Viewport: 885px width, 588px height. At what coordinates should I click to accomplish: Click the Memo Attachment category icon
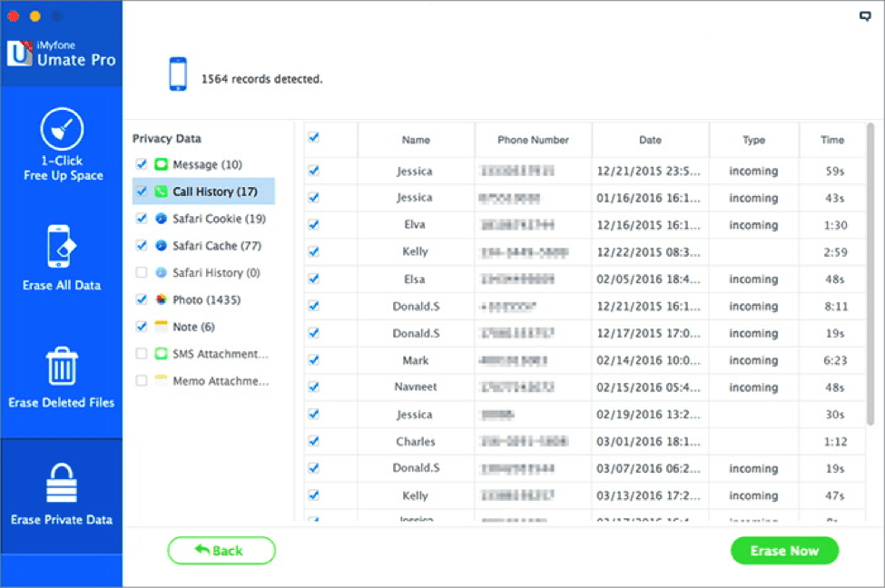click(x=161, y=380)
